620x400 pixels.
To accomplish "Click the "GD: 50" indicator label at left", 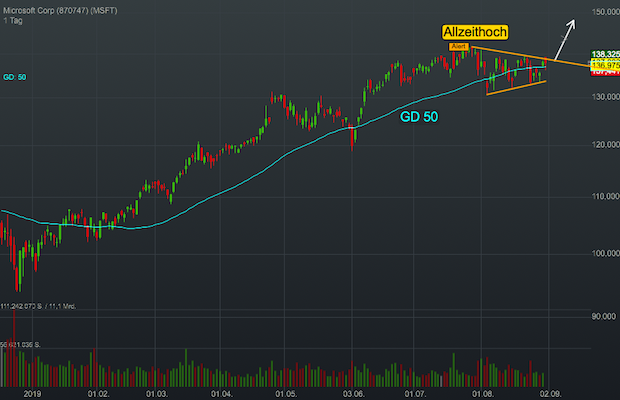I will click(x=15, y=77).
